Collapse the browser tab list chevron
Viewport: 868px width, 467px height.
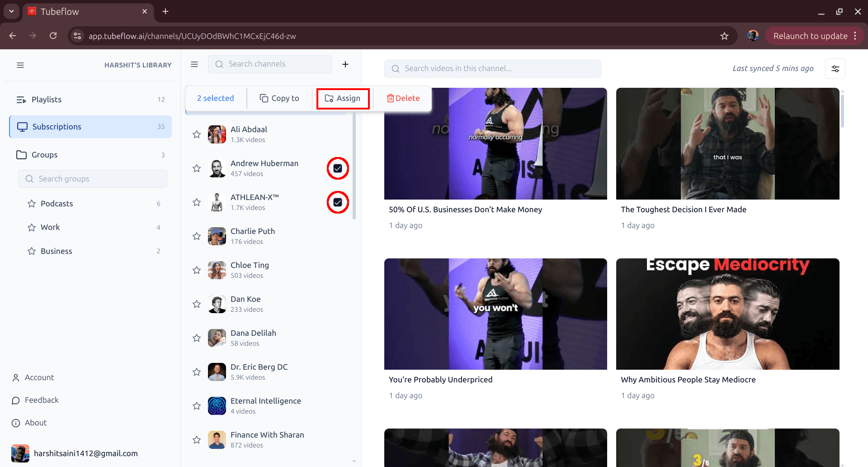click(11, 11)
